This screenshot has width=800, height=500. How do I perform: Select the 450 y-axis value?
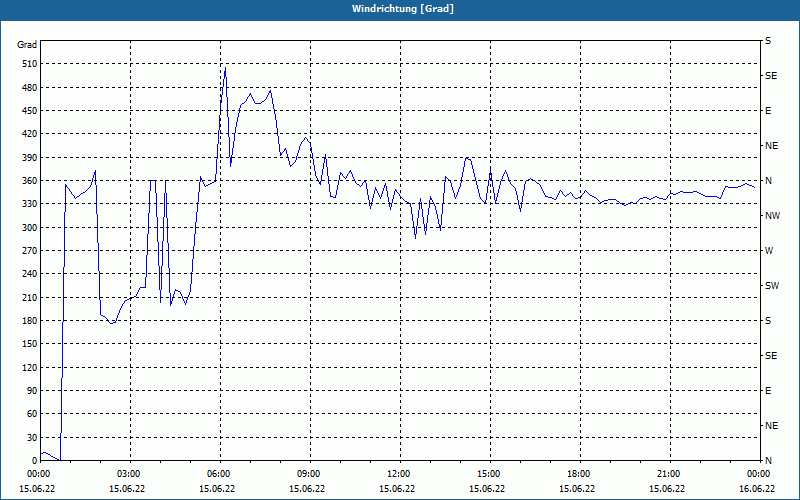click(29, 111)
